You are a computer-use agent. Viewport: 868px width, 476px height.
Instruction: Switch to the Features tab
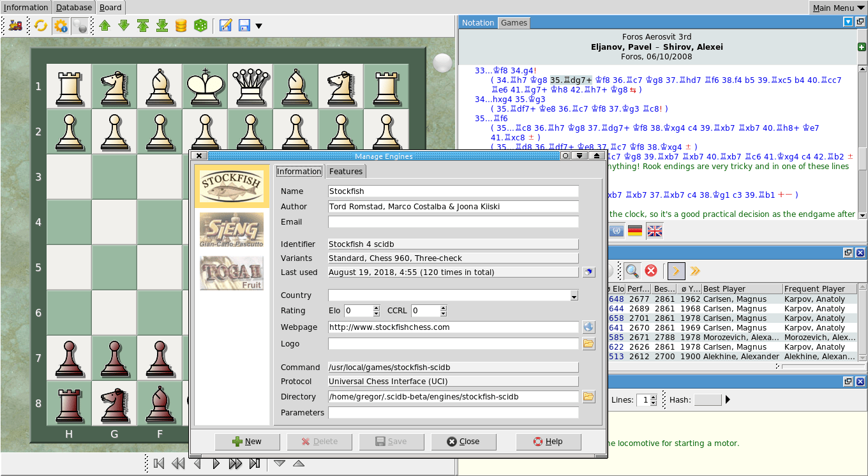pyautogui.click(x=346, y=171)
